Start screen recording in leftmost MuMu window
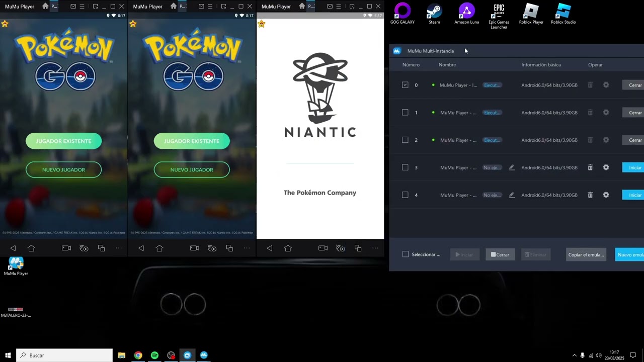Screen dimensions: 644x362 66,248
